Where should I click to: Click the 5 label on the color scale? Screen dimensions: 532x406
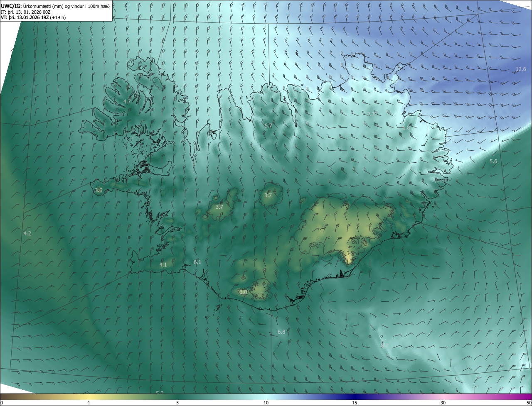tap(177, 403)
